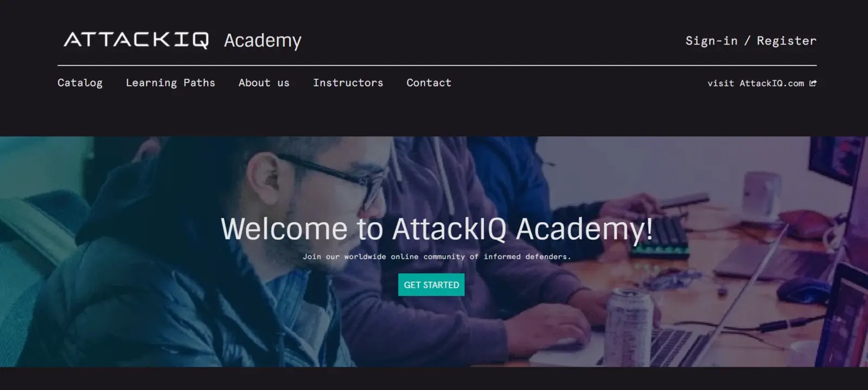The width and height of the screenshot is (868, 390).
Task: Select Contact in the navigation bar
Action: [x=429, y=83]
